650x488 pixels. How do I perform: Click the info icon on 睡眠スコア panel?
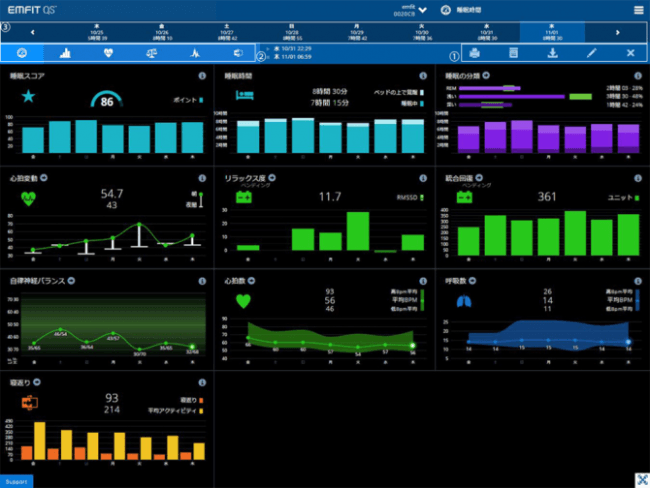click(201, 76)
